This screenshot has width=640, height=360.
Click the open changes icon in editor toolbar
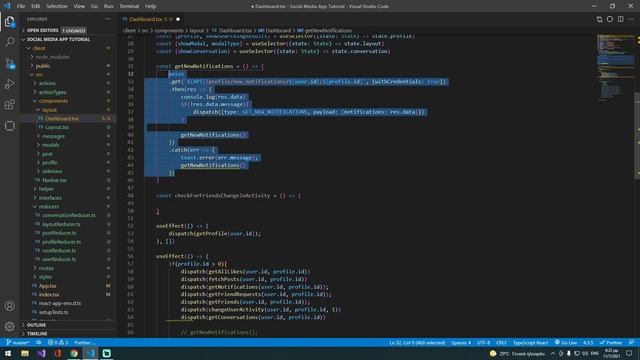(x=599, y=19)
